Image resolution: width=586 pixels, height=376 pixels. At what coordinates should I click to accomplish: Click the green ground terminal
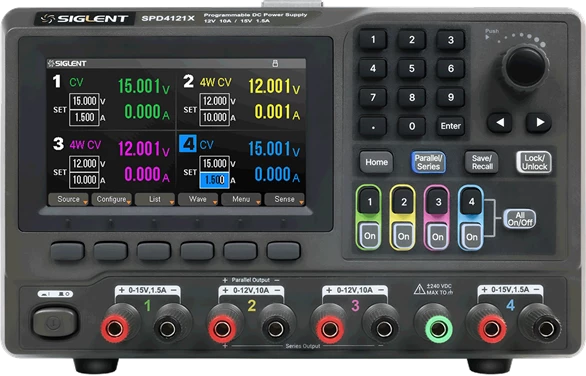click(439, 329)
